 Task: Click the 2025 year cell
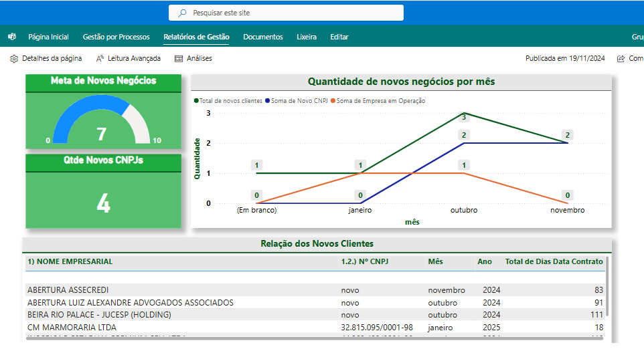(x=491, y=327)
